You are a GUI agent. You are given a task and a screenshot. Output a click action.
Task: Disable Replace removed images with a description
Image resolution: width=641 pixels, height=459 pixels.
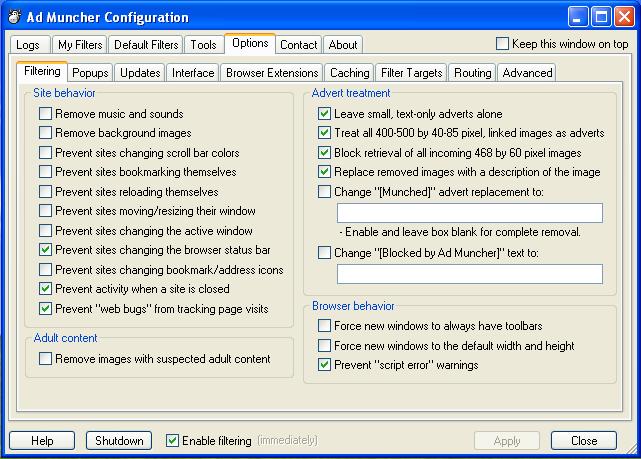click(325, 172)
